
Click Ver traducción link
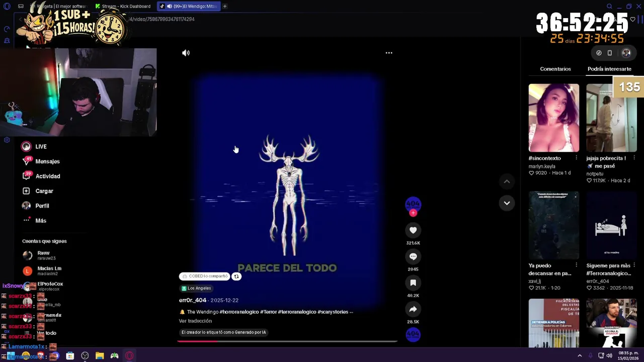pos(195,321)
